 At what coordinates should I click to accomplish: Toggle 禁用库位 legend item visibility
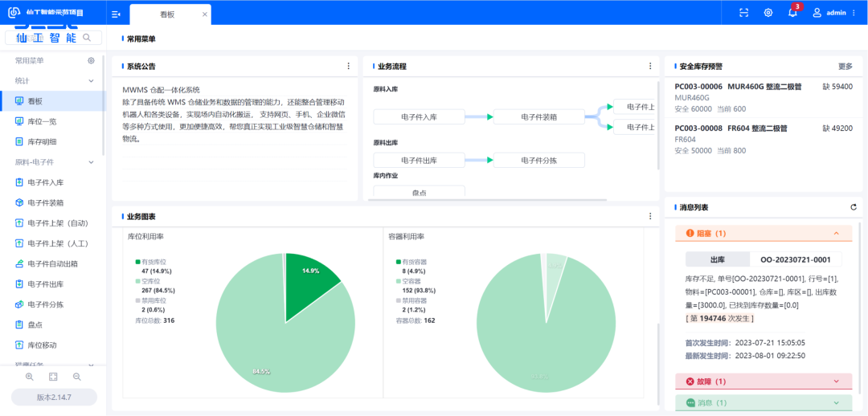pyautogui.click(x=153, y=300)
